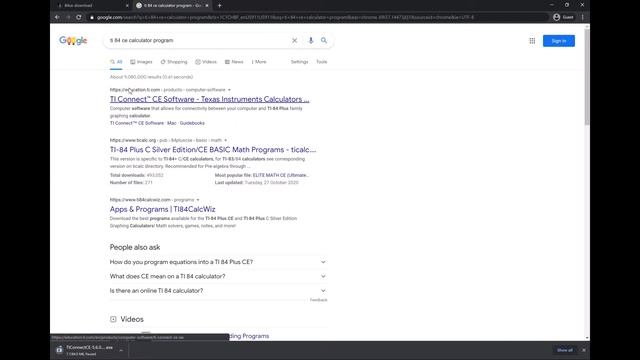Open dropdown arrow beside education.ti.com URL

[229, 90]
